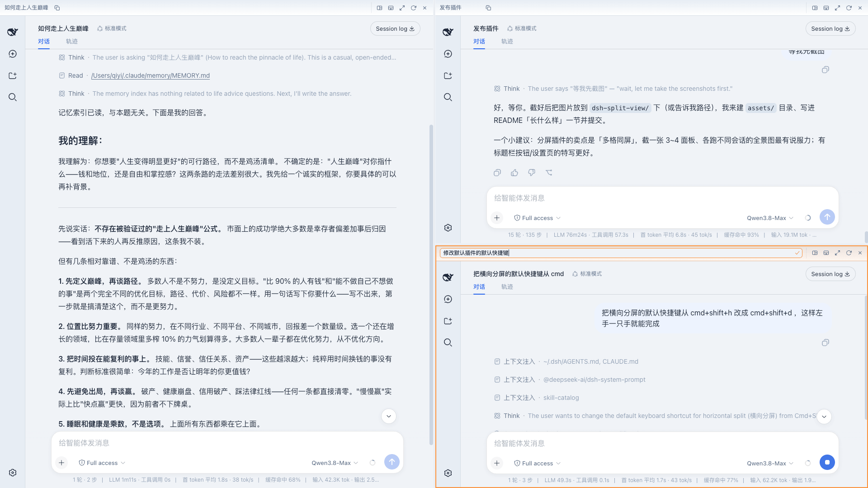Select 对话 tab in left pane
The width and height of the screenshot is (868, 488).
point(44,41)
